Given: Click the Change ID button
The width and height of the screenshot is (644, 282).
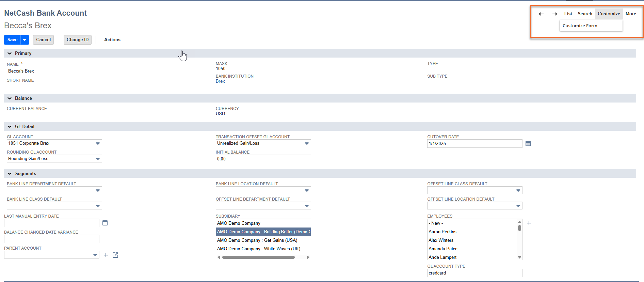Looking at the screenshot, I should tap(78, 40).
